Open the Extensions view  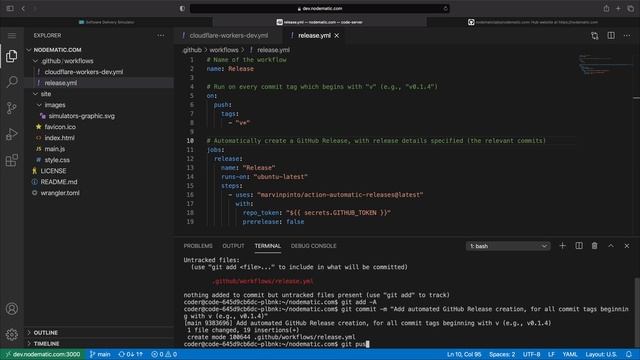pos(12,160)
